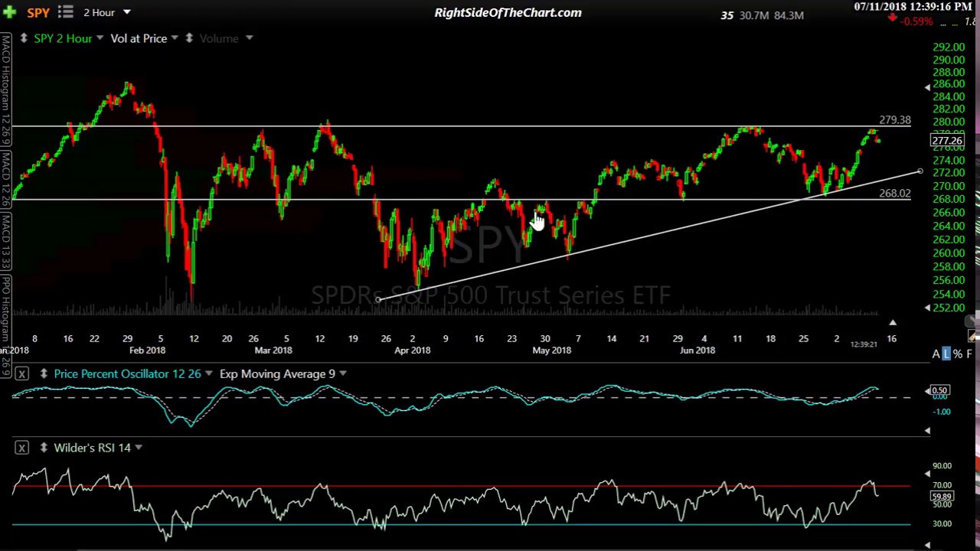
Task: Click the bottom price-scale arrow near 252
Action: coord(927,308)
